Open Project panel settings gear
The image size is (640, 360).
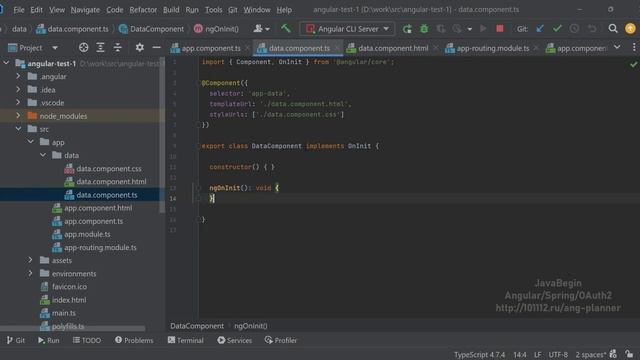tap(140, 48)
